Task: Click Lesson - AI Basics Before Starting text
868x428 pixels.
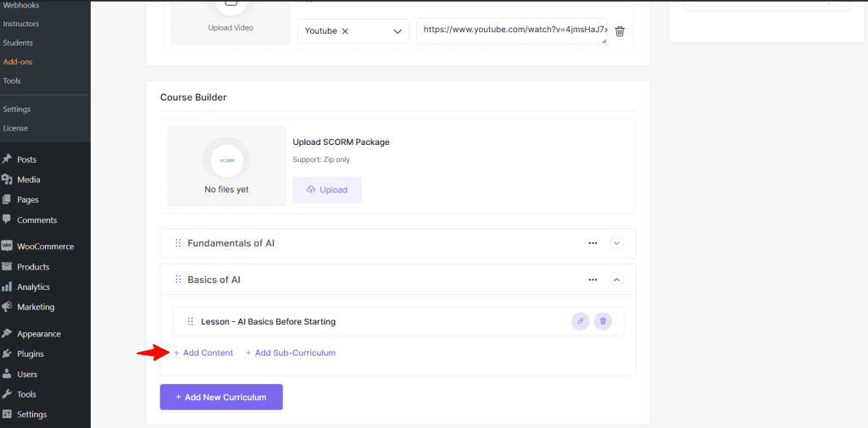Action: pos(268,322)
